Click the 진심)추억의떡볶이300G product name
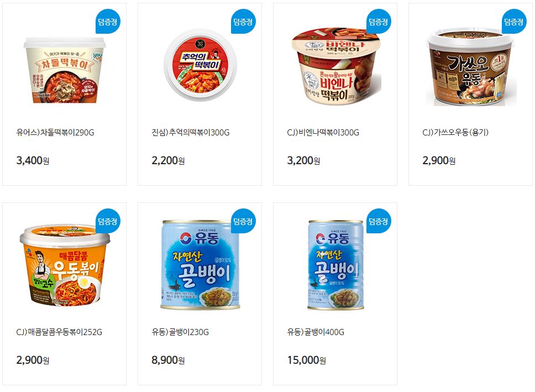The width and height of the screenshot is (535, 392). click(191, 133)
